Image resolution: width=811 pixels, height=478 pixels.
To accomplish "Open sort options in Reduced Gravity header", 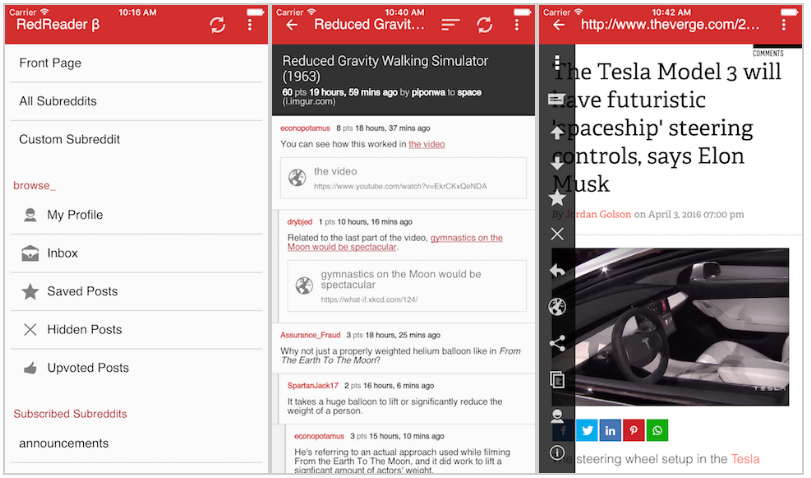I will point(450,24).
